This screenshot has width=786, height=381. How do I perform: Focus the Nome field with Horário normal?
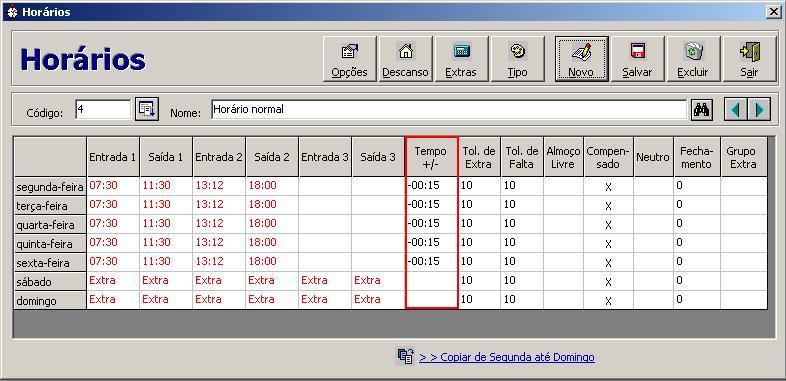pyautogui.click(x=449, y=109)
